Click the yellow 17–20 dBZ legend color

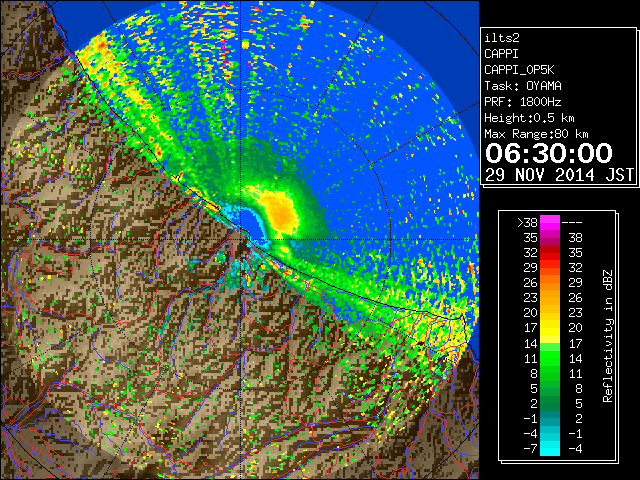tap(550, 328)
